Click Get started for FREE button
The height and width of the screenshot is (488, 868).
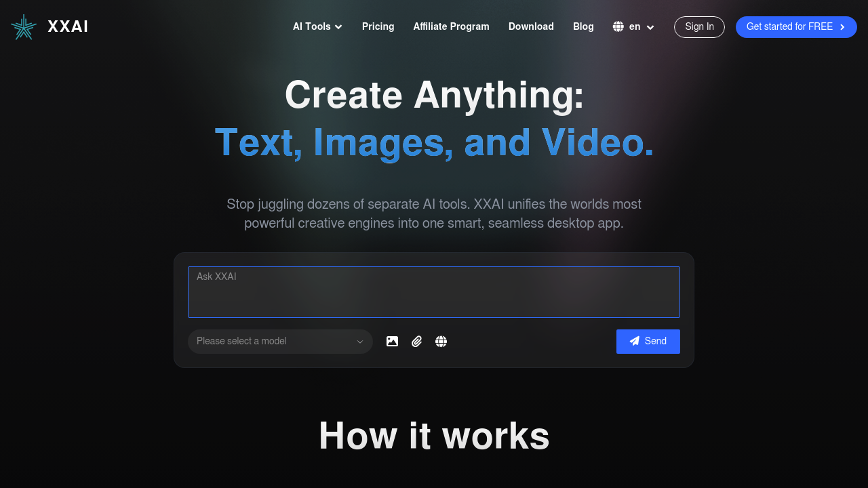point(796,27)
